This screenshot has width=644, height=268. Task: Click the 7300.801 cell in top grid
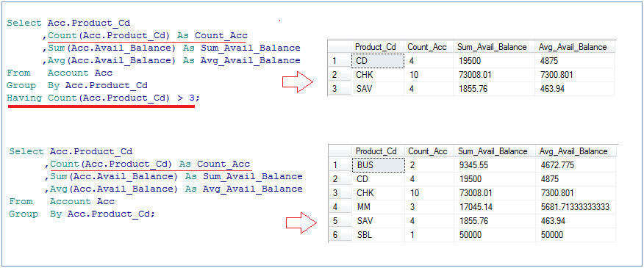[575, 75]
